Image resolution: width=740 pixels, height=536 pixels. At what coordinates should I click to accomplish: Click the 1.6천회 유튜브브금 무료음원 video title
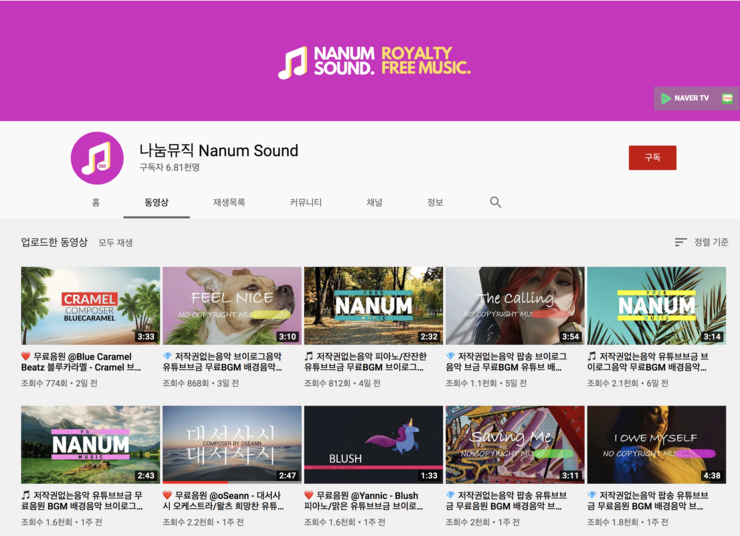click(82, 501)
